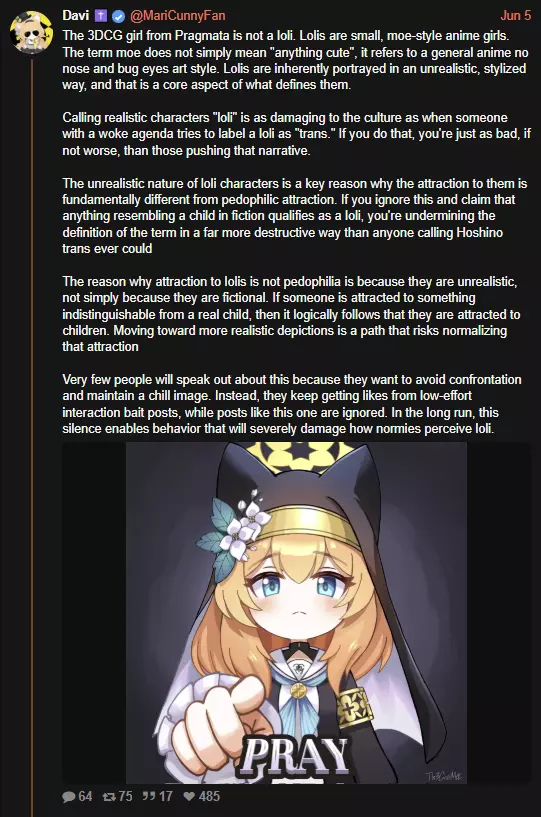Click the like count 485
541x817 pixels.
coord(210,797)
